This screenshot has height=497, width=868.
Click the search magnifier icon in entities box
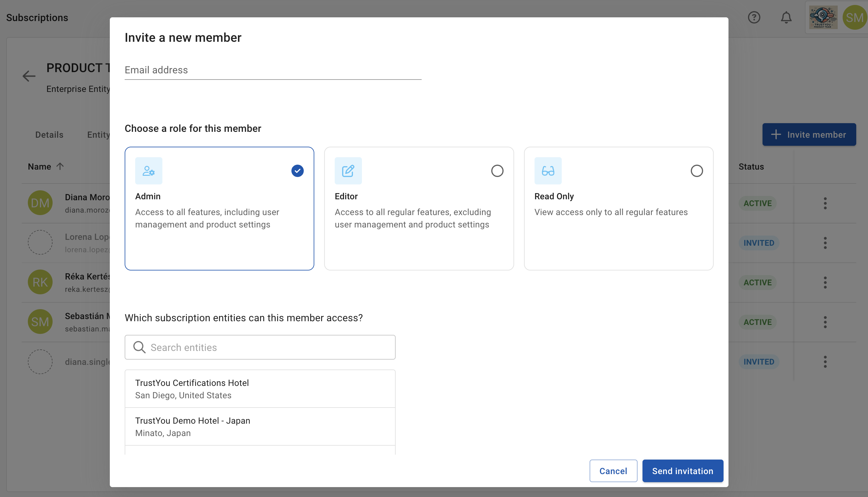point(139,347)
